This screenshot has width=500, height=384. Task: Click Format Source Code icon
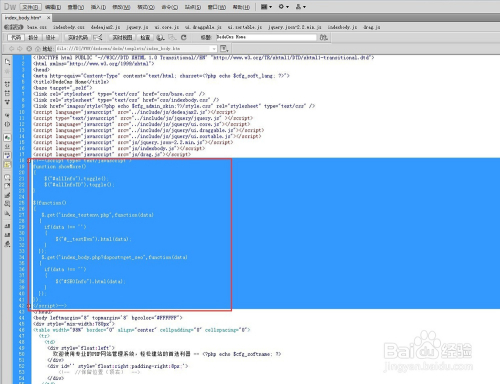(x=7, y=244)
